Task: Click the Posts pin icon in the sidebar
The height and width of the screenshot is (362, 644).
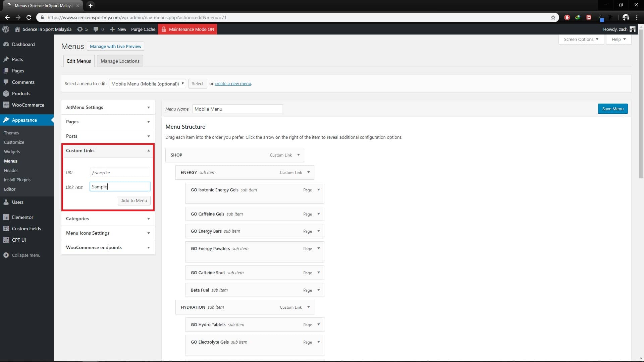Action: tap(6, 59)
